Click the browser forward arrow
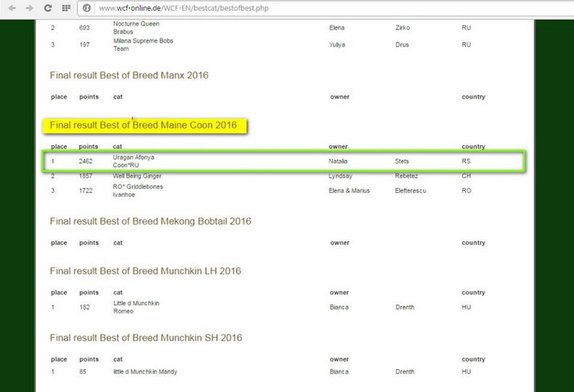 coord(30,8)
